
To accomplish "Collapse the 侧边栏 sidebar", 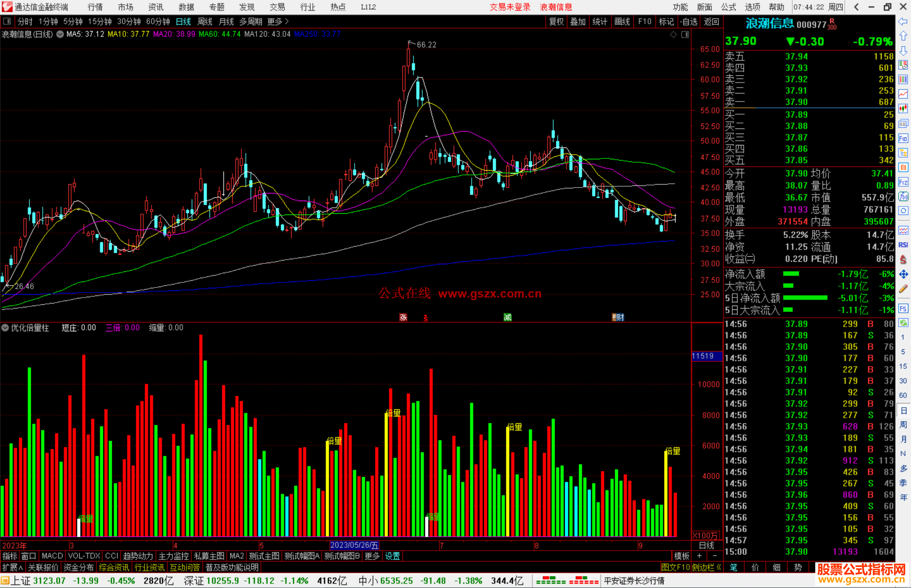I will pyautogui.click(x=706, y=567).
